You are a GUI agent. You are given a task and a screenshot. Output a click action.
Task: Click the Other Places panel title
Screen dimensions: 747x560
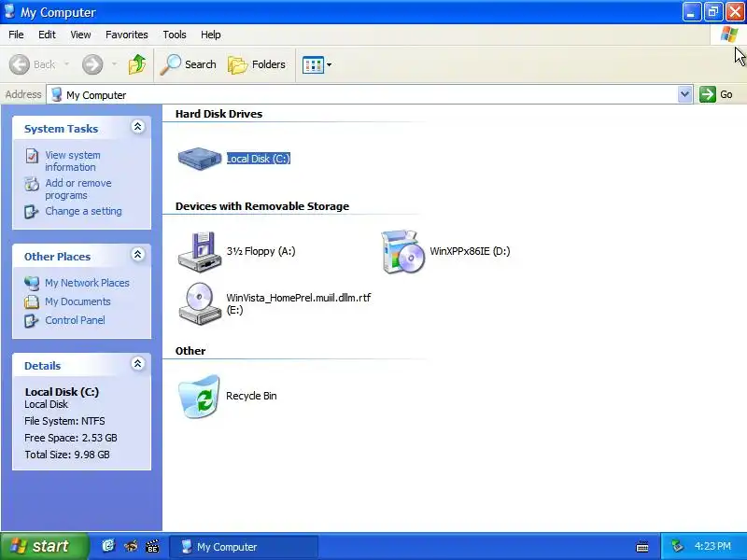tap(57, 257)
